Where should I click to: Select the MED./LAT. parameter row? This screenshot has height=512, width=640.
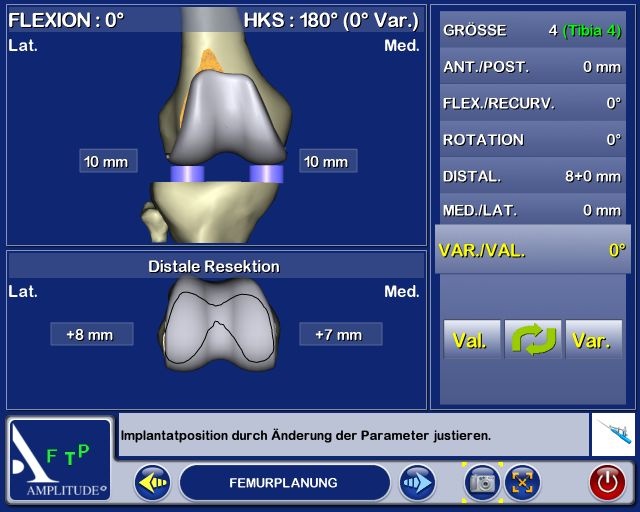tap(533, 209)
